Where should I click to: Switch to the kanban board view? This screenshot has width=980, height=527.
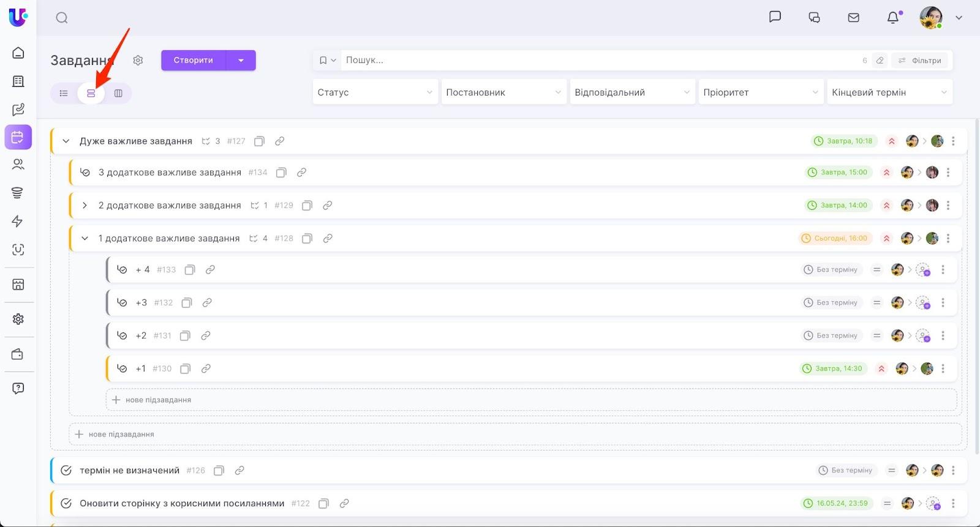(x=118, y=93)
